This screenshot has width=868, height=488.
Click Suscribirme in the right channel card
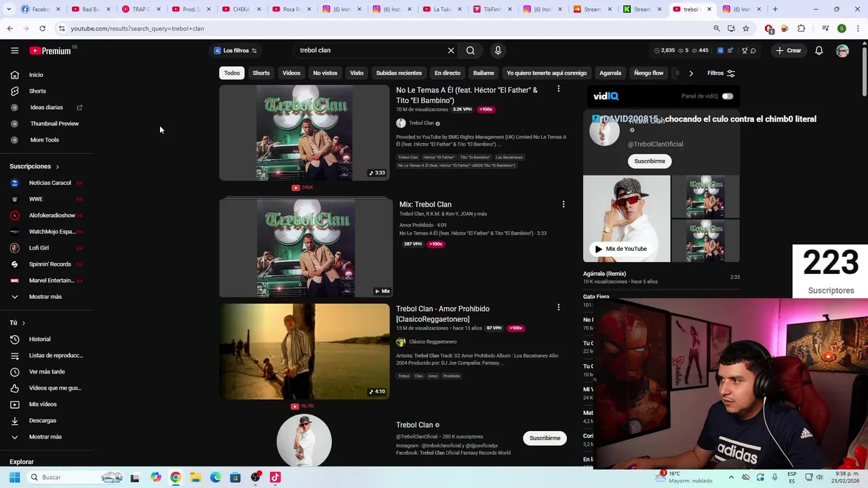pyautogui.click(x=650, y=161)
